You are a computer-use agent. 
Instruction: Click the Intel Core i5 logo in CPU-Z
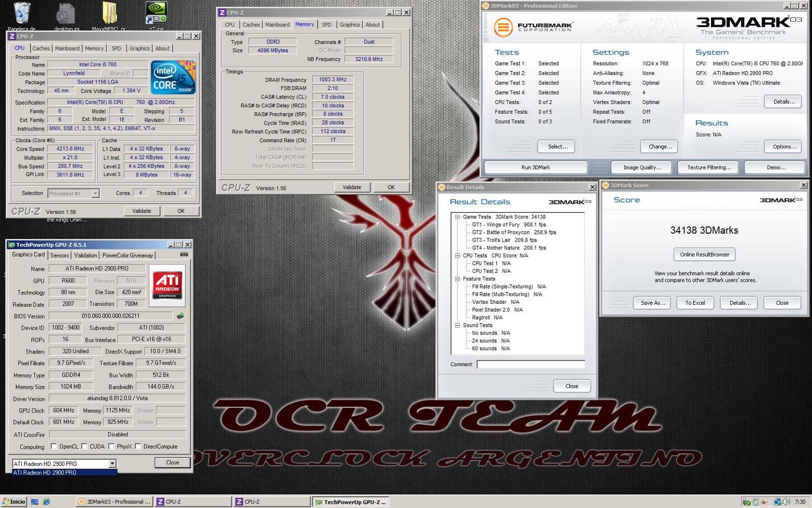[174, 77]
